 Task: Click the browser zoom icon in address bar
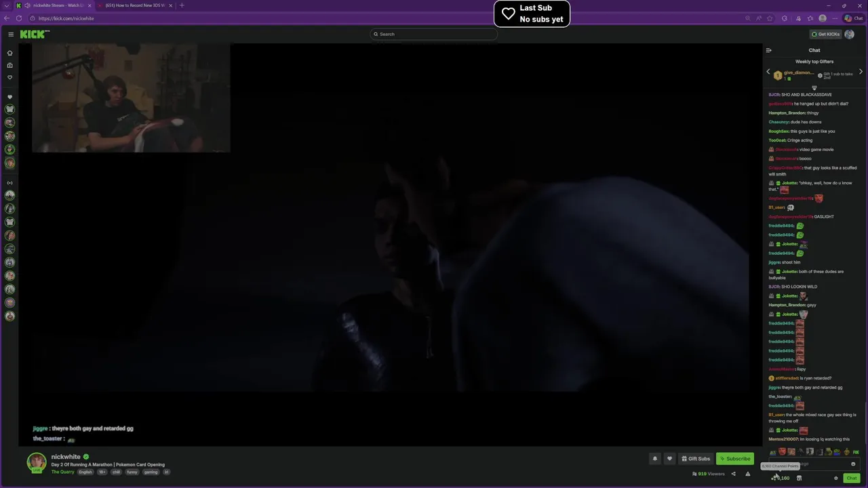click(x=747, y=18)
